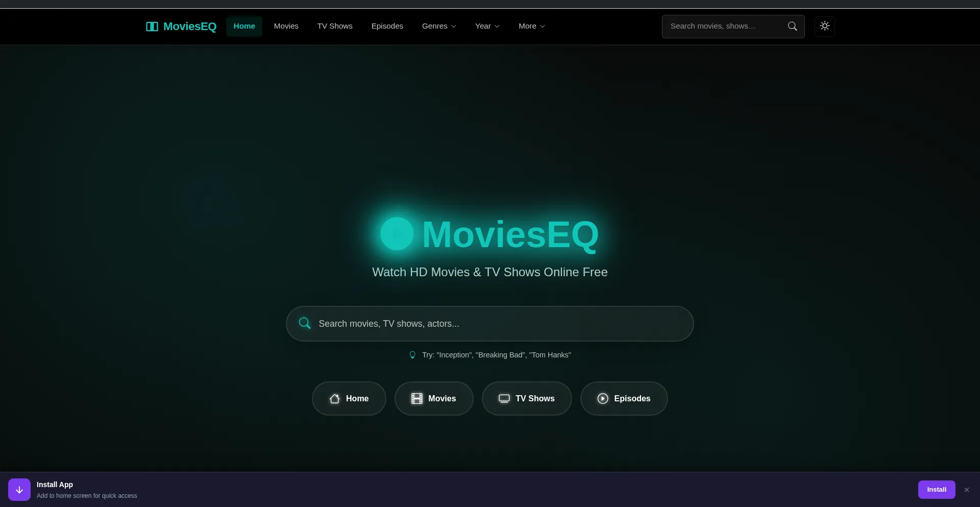The width and height of the screenshot is (980, 507).
Task: Focus the main search movies, TV shows, actors field
Action: 490,324
